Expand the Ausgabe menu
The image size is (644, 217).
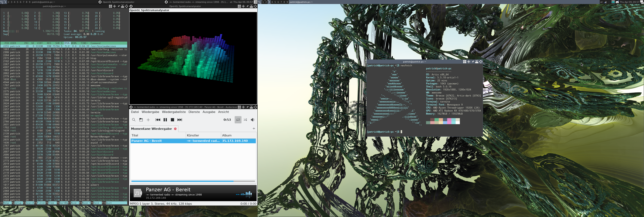point(209,112)
